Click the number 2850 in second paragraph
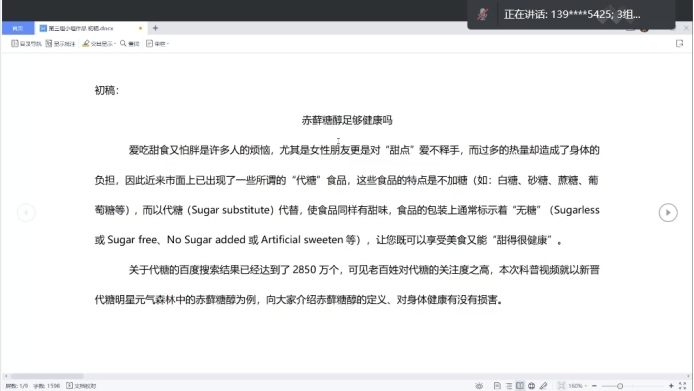 point(305,270)
